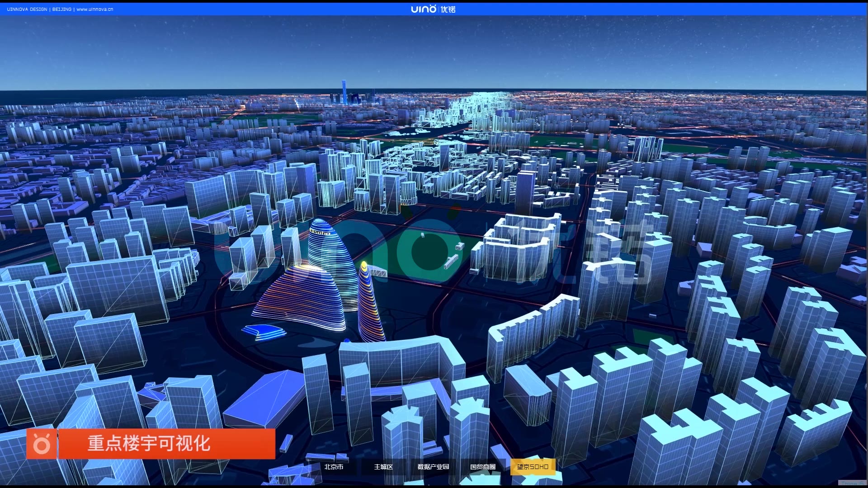The image size is (868, 488).
Task: Switch to the 北京市 tab
Action: [334, 467]
